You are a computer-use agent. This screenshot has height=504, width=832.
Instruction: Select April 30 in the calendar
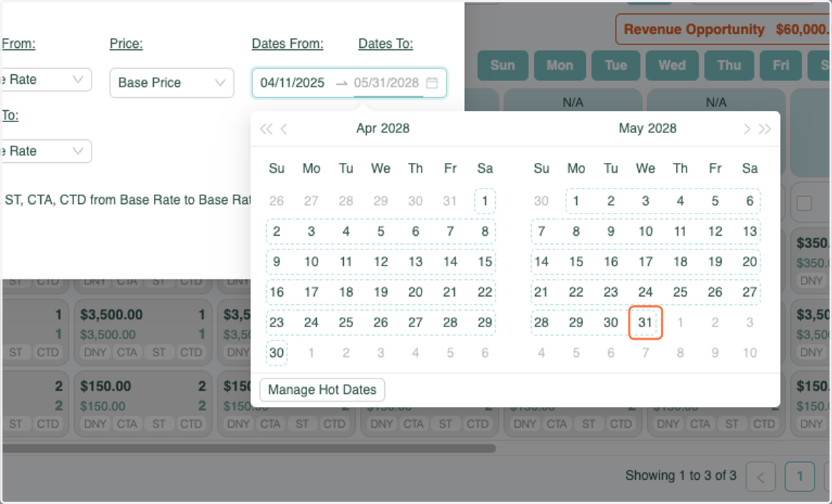coord(277,353)
